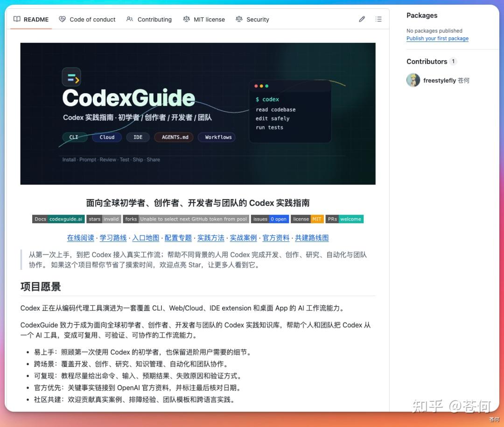Click the PRs welcome badge
This screenshot has width=504, height=427.
(x=344, y=219)
